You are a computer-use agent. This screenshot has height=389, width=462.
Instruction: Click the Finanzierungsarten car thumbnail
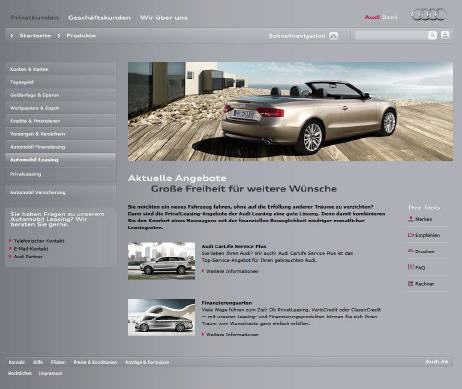[x=161, y=317]
